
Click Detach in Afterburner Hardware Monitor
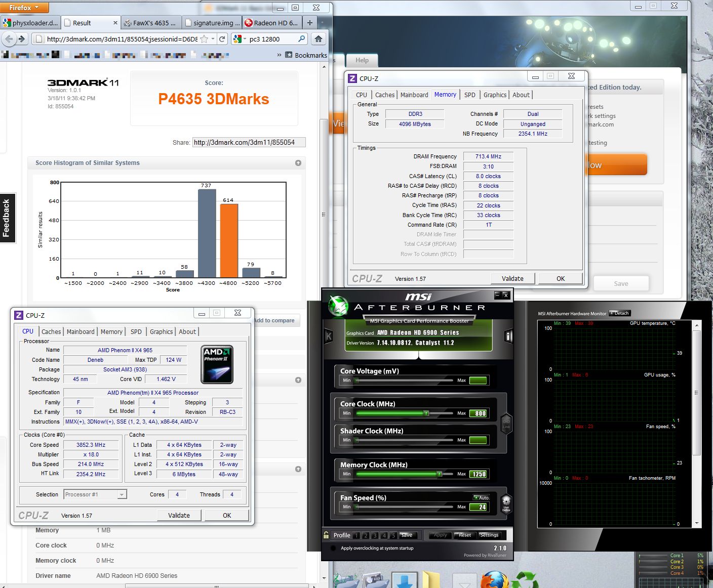(x=619, y=313)
